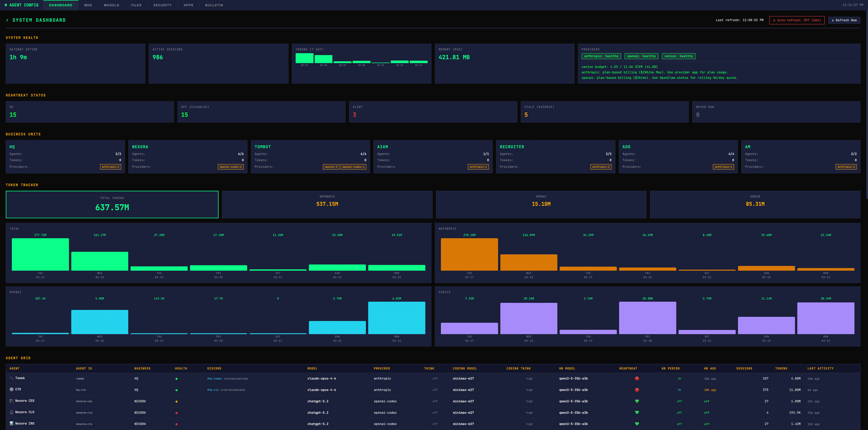
Task: Select the Total Tokens 637.57M card
Action: click(x=112, y=204)
